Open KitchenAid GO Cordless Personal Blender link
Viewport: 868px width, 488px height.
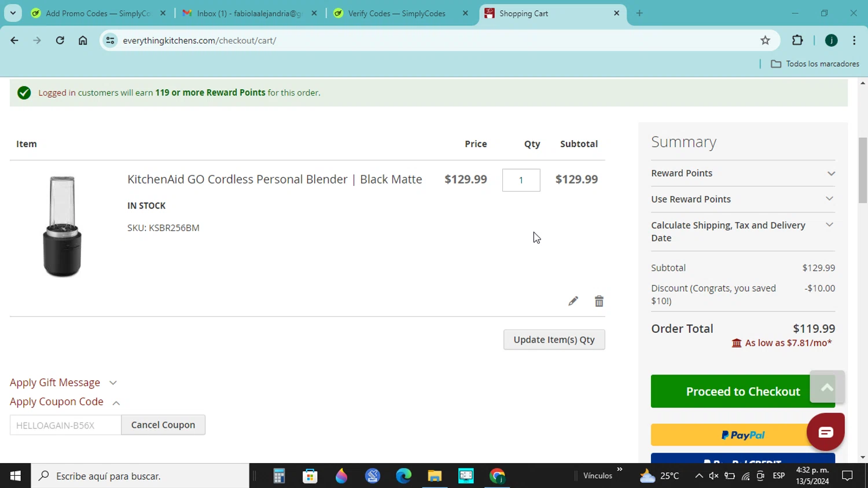[x=274, y=179]
